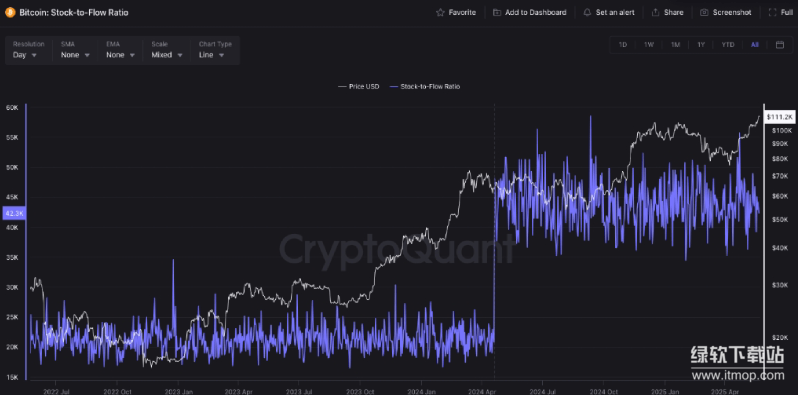Click Add to Dashboard text
Screen dimensions: 799x395
click(x=536, y=12)
